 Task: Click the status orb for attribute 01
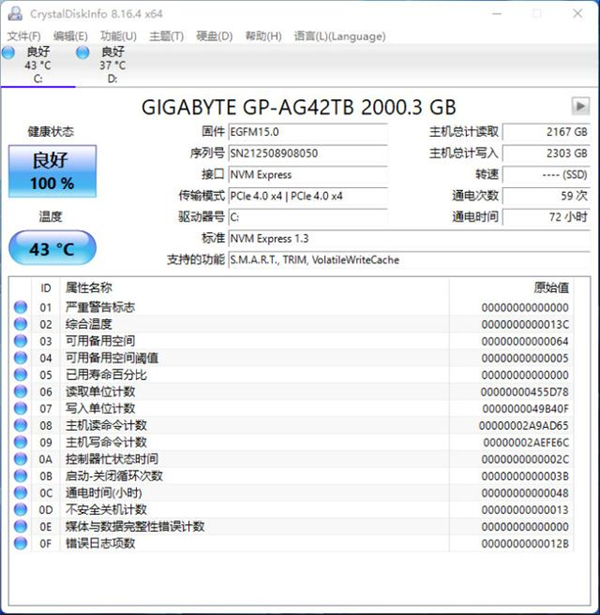click(x=20, y=308)
